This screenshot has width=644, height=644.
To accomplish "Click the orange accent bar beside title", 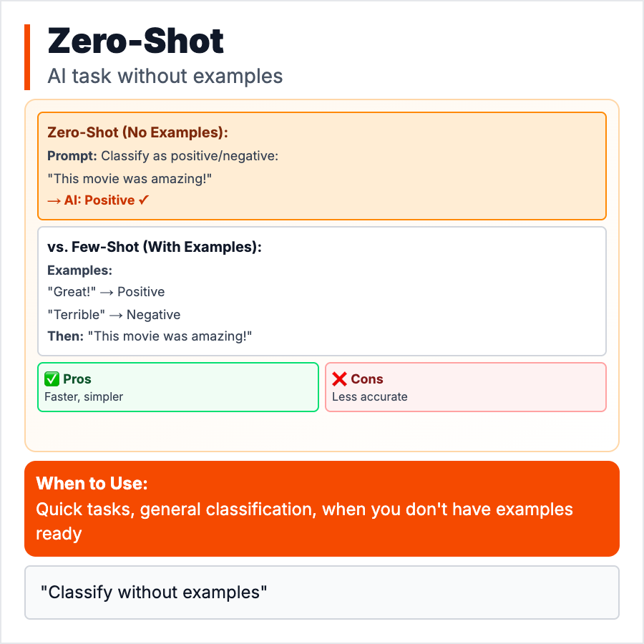I will click(27, 57).
